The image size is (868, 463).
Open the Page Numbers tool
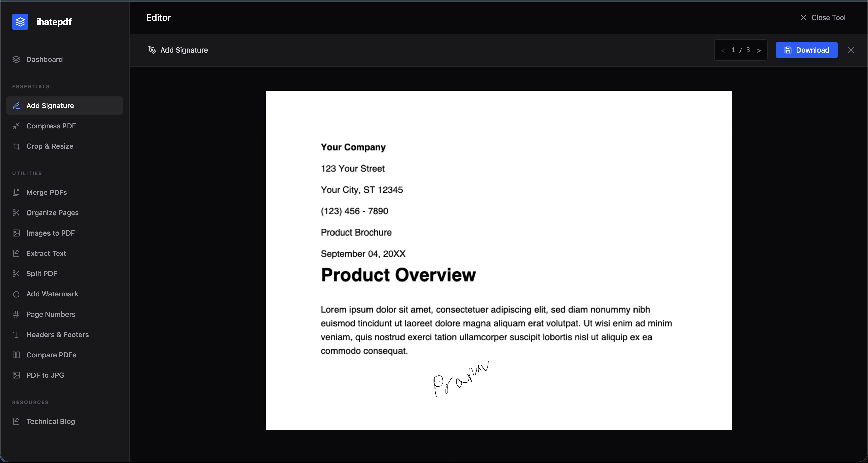pyautogui.click(x=51, y=314)
